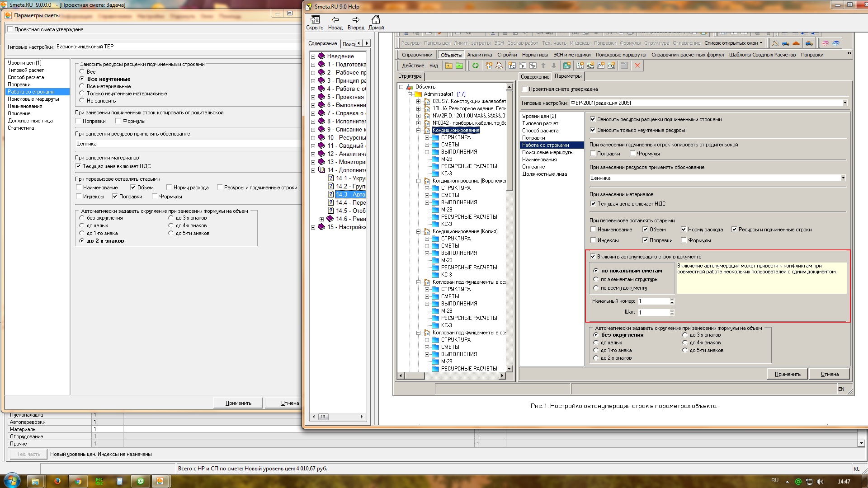868x488 pixels.
Task: Click the 14.5 - Отоб page icon
Action: pyautogui.click(x=331, y=211)
